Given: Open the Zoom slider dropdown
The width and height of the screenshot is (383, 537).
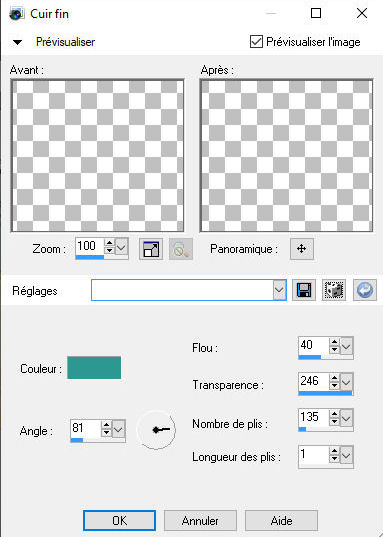Looking at the screenshot, I should point(121,246).
